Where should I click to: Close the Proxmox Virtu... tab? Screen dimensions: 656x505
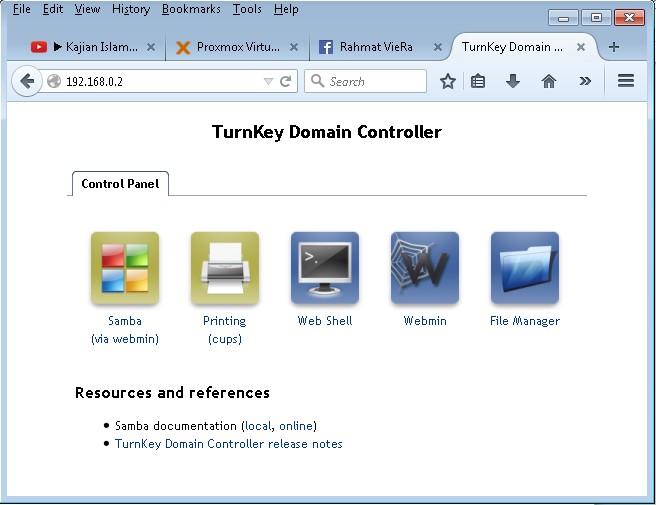(x=294, y=47)
